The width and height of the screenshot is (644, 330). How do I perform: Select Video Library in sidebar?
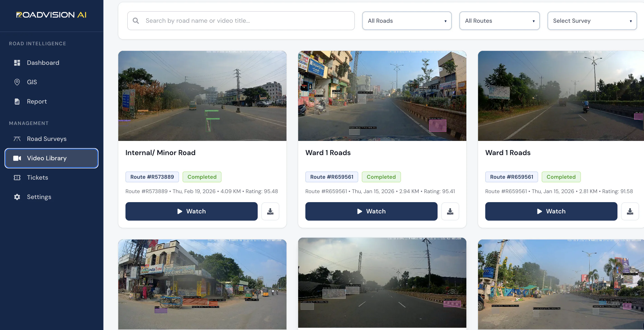click(51, 158)
